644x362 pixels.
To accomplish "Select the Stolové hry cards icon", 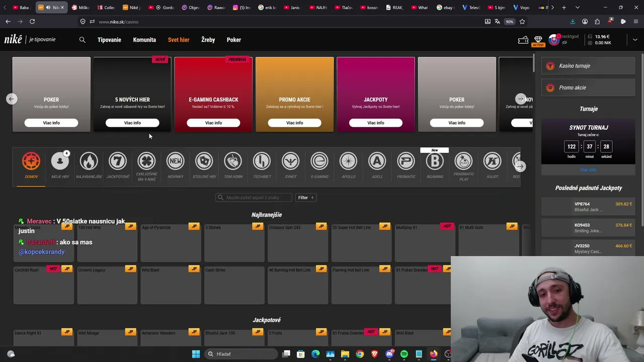I will tap(204, 161).
